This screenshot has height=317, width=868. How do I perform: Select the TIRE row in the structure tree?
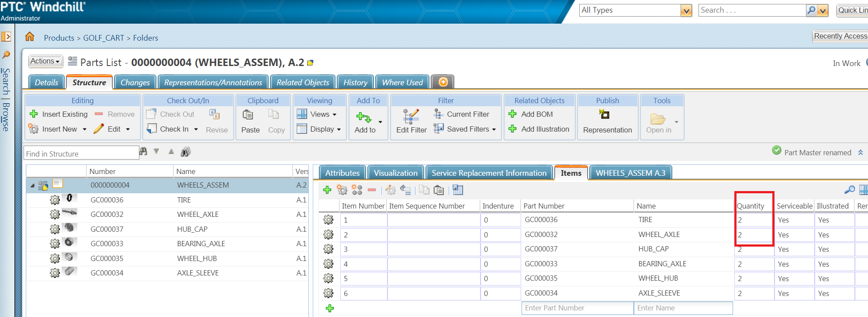tap(167, 200)
